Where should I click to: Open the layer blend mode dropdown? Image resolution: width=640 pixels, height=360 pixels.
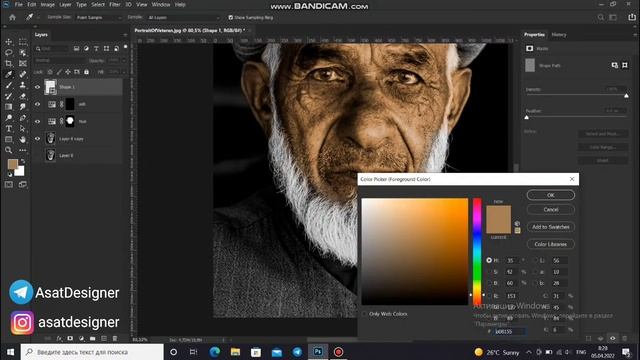(x=61, y=60)
